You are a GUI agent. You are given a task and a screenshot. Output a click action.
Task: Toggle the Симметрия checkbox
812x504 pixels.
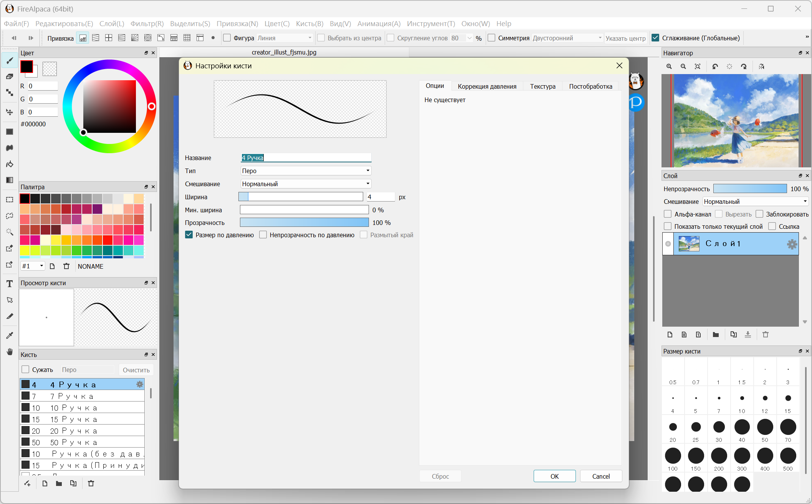(491, 38)
